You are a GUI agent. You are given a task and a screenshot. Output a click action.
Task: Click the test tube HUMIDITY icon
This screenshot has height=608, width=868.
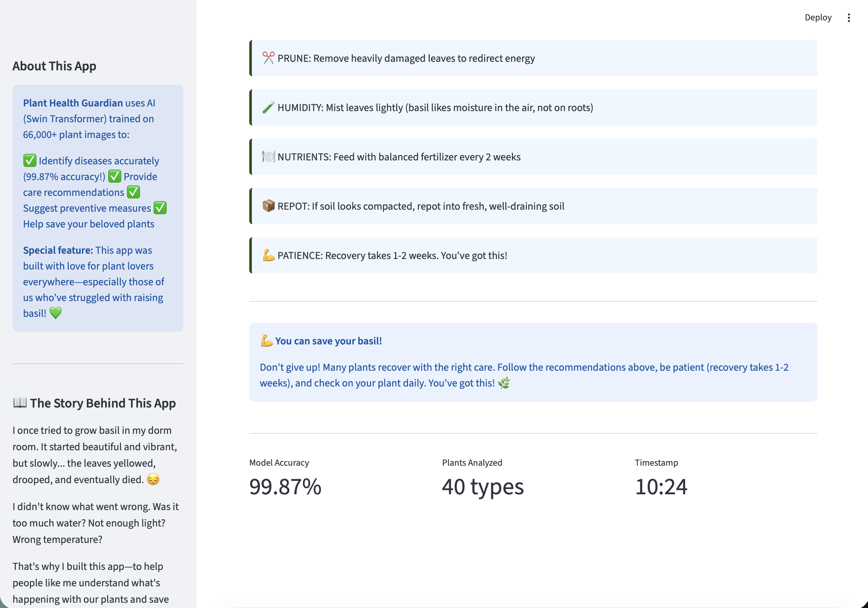[268, 108]
